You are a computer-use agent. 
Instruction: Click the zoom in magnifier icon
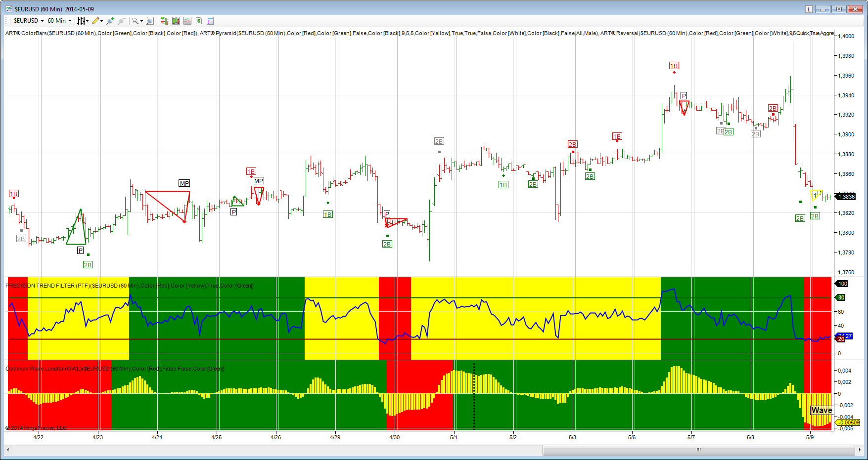[110, 21]
